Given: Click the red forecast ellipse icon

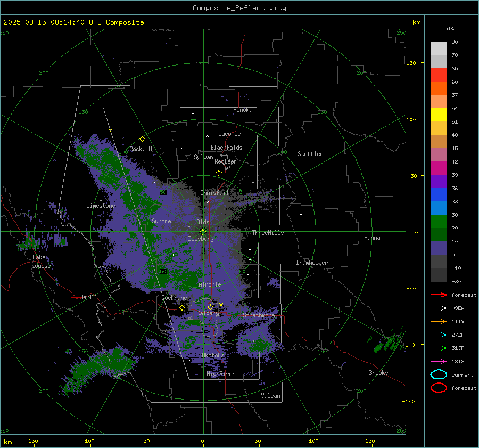Looking at the screenshot, I should point(439,388).
